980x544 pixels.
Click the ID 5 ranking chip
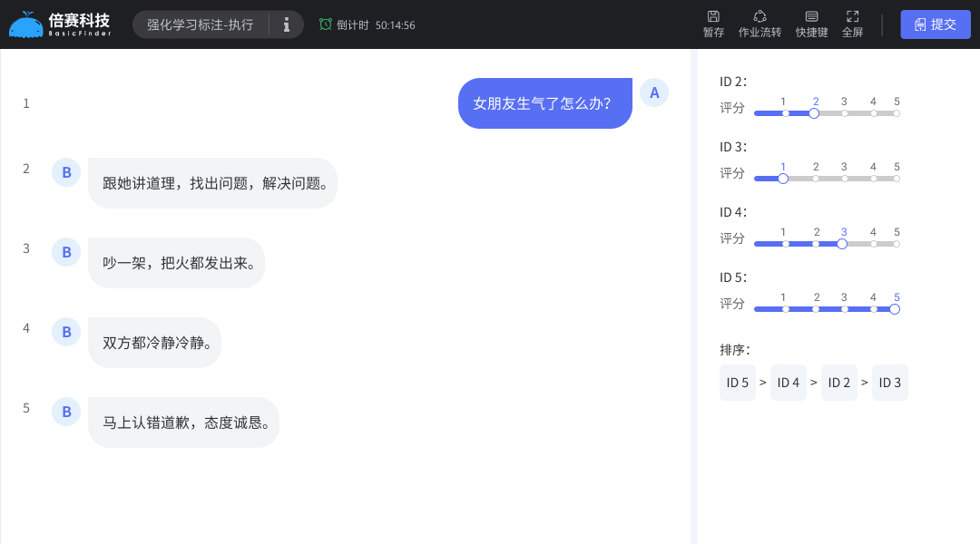click(x=738, y=383)
